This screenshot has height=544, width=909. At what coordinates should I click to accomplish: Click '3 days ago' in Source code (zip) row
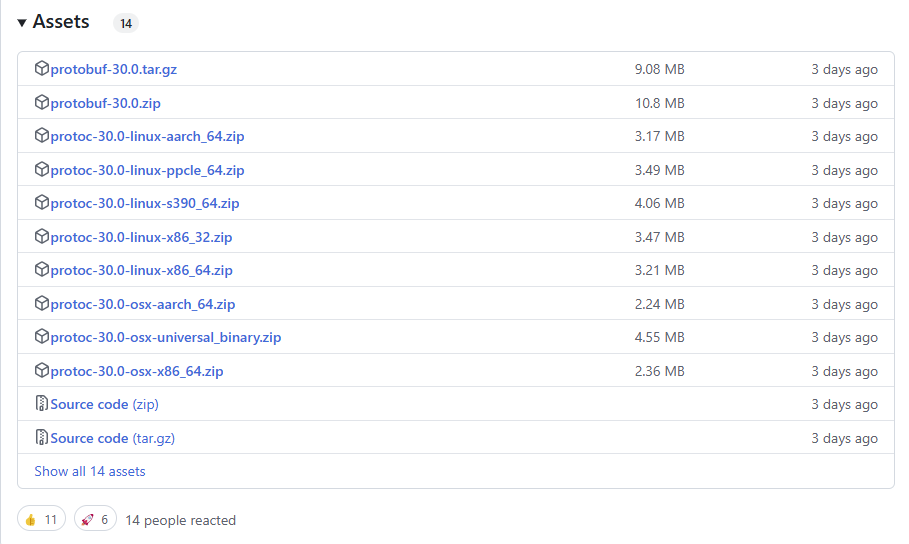coord(844,404)
